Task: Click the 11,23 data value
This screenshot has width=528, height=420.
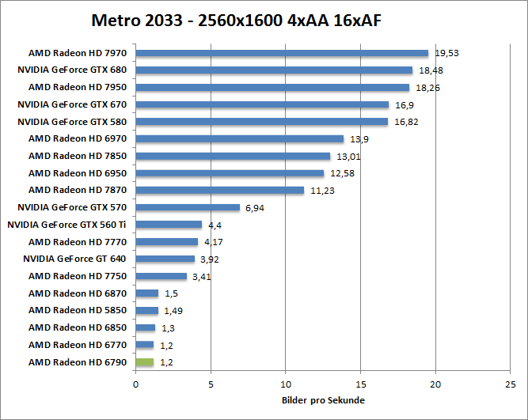Action: tap(323, 191)
